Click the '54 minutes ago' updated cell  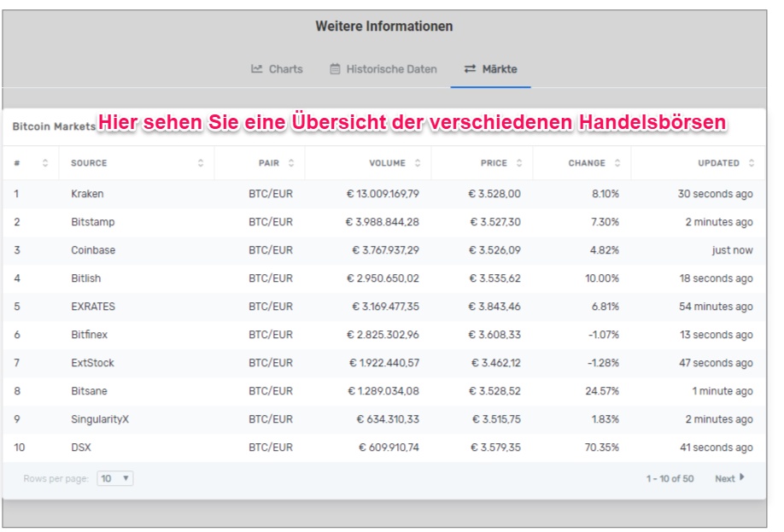point(716,307)
